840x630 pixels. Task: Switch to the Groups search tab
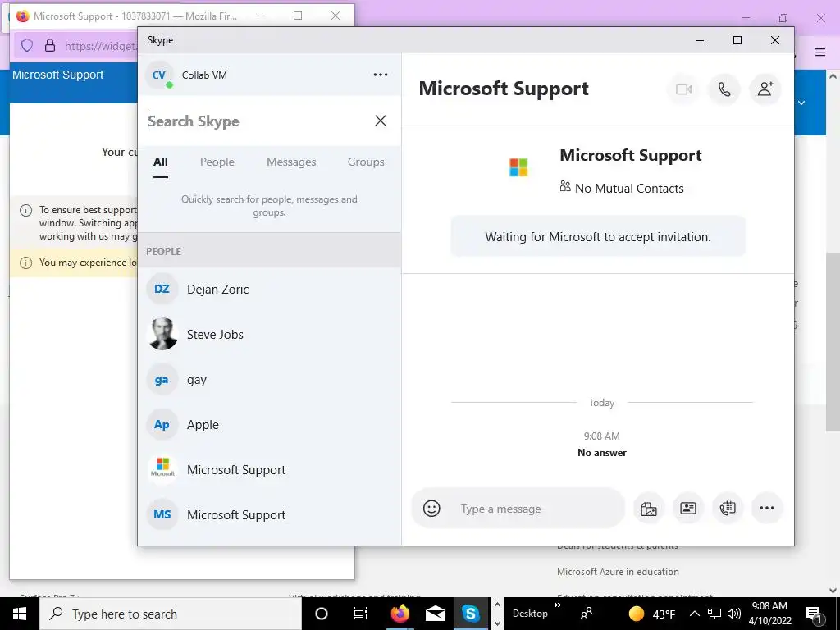pyautogui.click(x=366, y=162)
